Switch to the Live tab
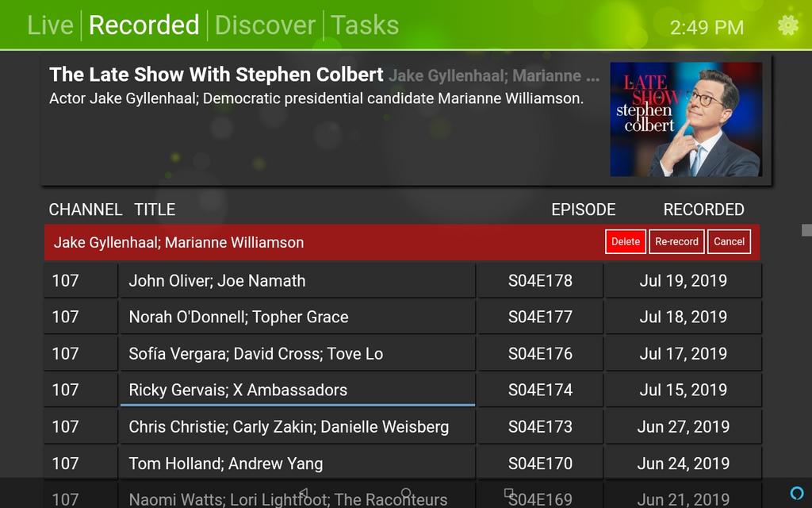The image size is (812, 508). [50, 25]
